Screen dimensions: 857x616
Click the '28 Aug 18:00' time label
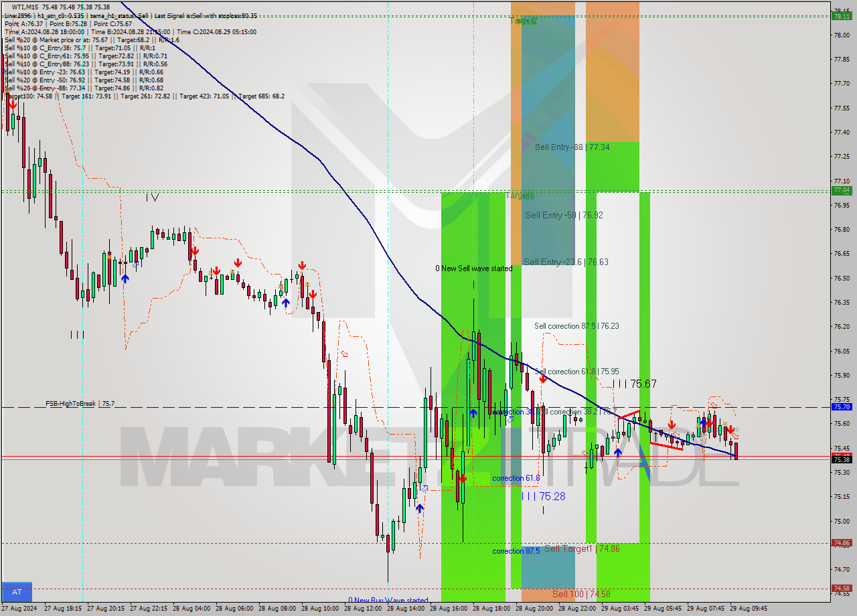(x=491, y=609)
